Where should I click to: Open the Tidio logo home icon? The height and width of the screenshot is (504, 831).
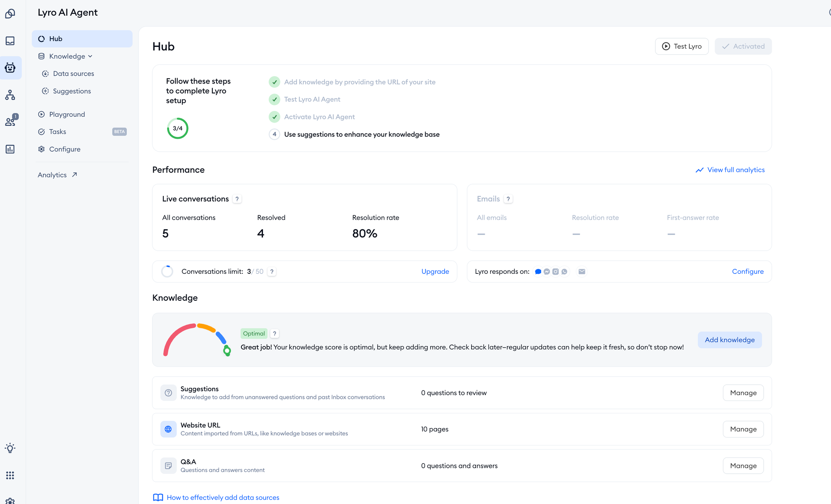(10, 14)
